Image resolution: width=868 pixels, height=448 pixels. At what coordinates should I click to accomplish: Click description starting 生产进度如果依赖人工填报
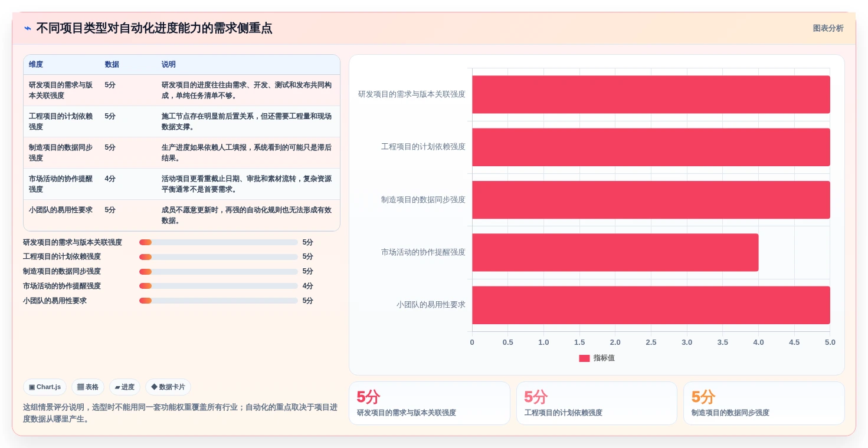click(x=247, y=153)
